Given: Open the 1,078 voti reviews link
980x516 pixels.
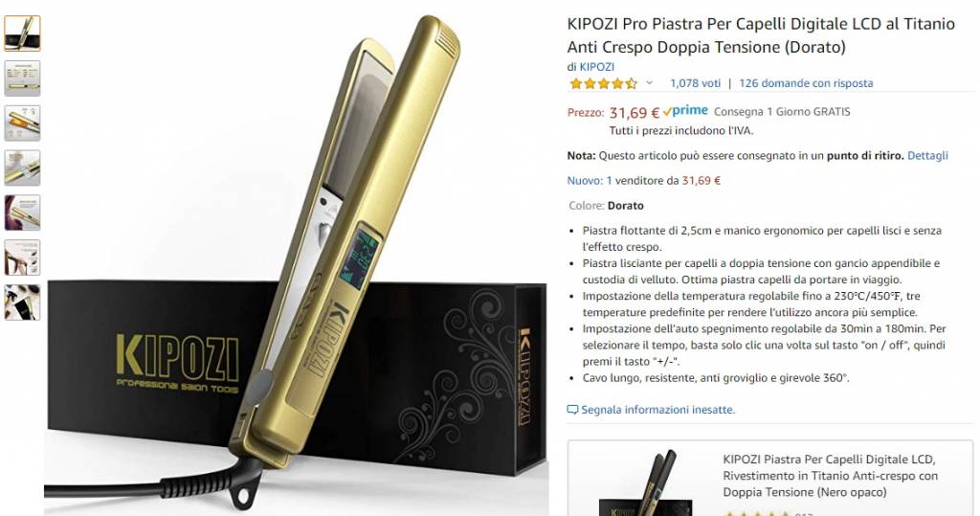Looking at the screenshot, I should [695, 83].
